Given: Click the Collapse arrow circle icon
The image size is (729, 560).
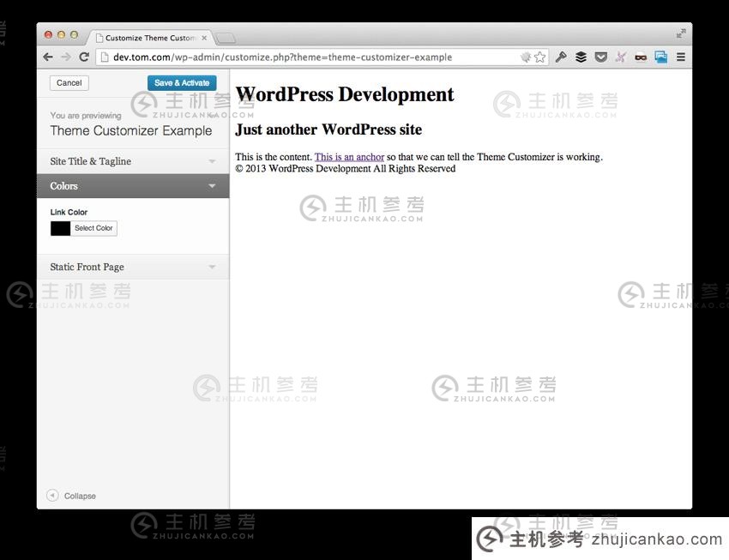Looking at the screenshot, I should pyautogui.click(x=52, y=496).
